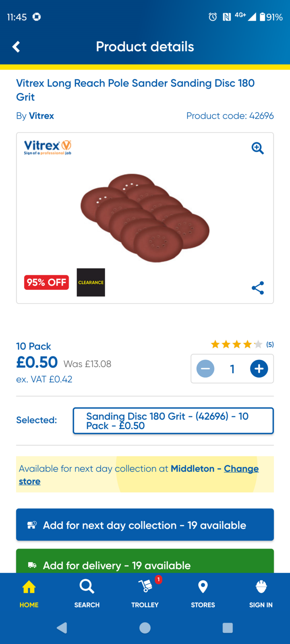The width and height of the screenshot is (290, 644).
Task: Click the Change store link
Action: pyautogui.click(x=241, y=469)
